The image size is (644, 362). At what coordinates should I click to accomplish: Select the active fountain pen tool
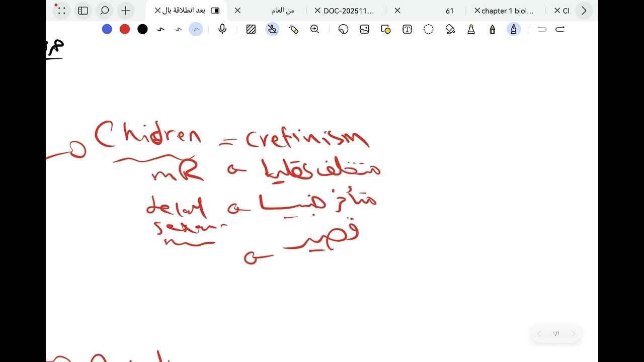click(x=514, y=29)
